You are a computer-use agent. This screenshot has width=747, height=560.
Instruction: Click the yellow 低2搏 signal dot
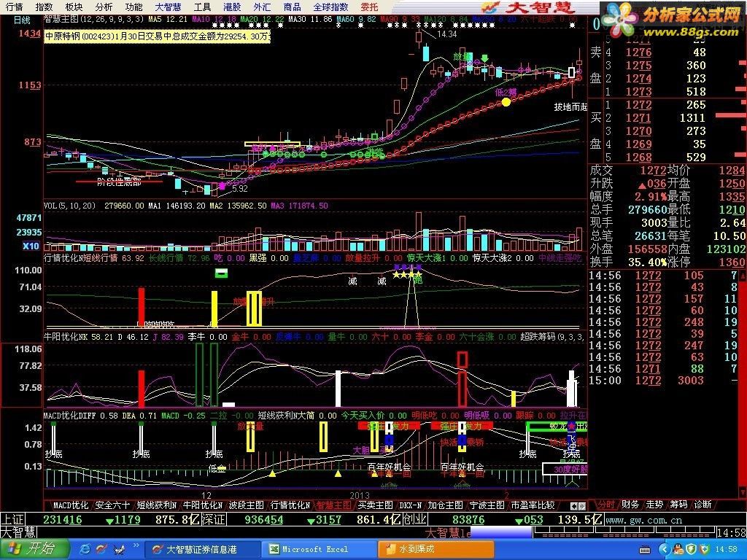click(506, 102)
